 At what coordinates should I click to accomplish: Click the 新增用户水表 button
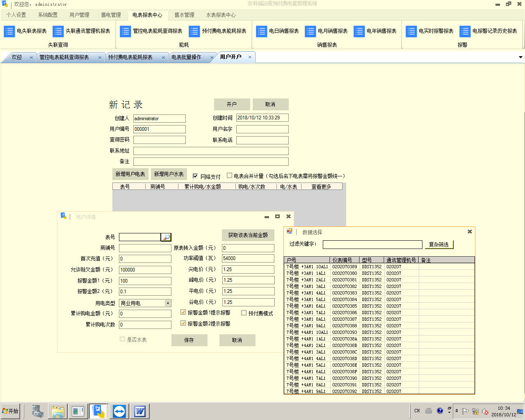169,174
